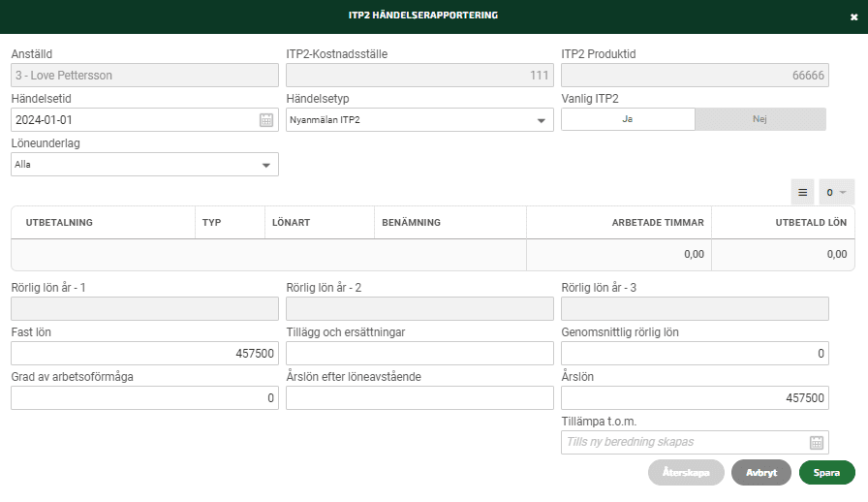Viewport: 868px width, 502px height.
Task: Focus the Fast lön input field
Action: pyautogui.click(x=144, y=354)
